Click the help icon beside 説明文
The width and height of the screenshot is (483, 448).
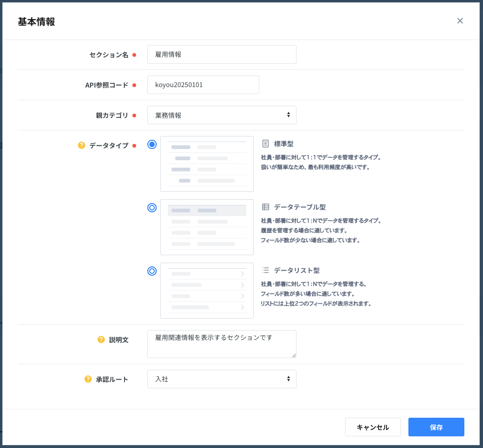[x=101, y=339]
